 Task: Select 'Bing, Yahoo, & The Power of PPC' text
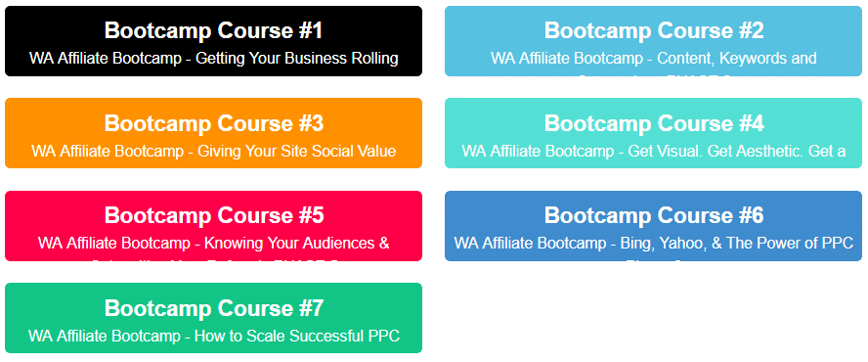[x=736, y=243]
